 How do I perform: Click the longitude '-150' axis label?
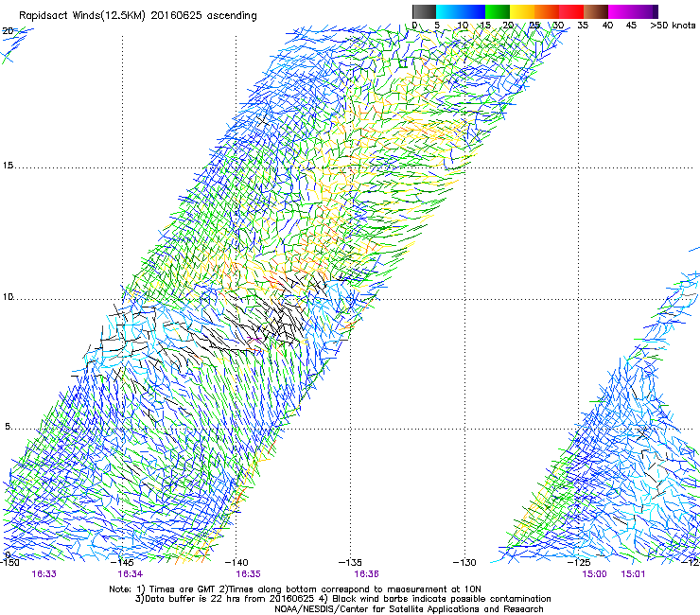point(9,562)
